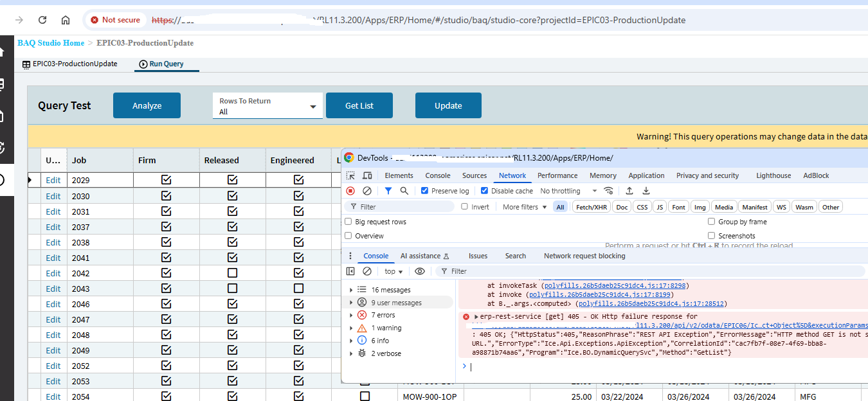Open the browser home page

point(66,20)
